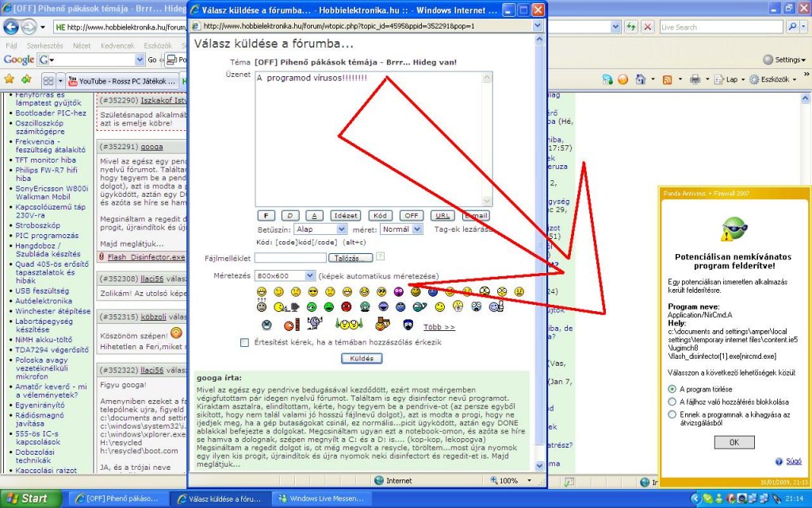Viewport: 812px width, 508px height.
Task: Click the Fájlmelléklet file path field
Action: pyautogui.click(x=290, y=258)
